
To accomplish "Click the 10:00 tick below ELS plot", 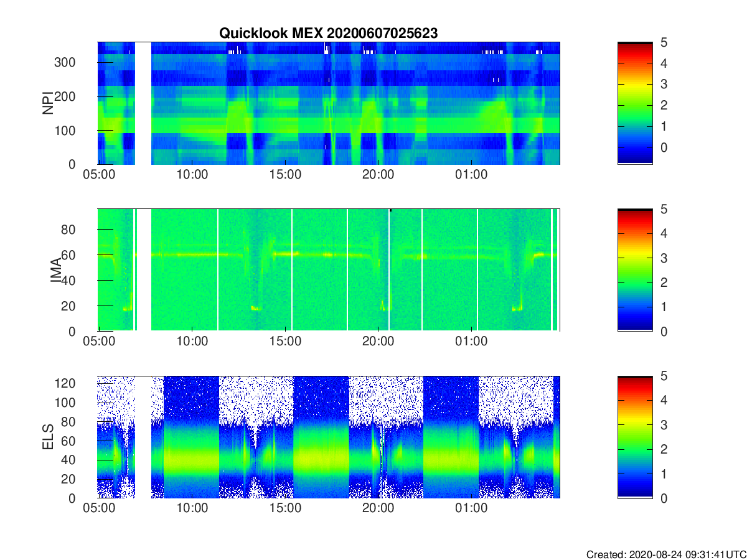I will 192,509.
